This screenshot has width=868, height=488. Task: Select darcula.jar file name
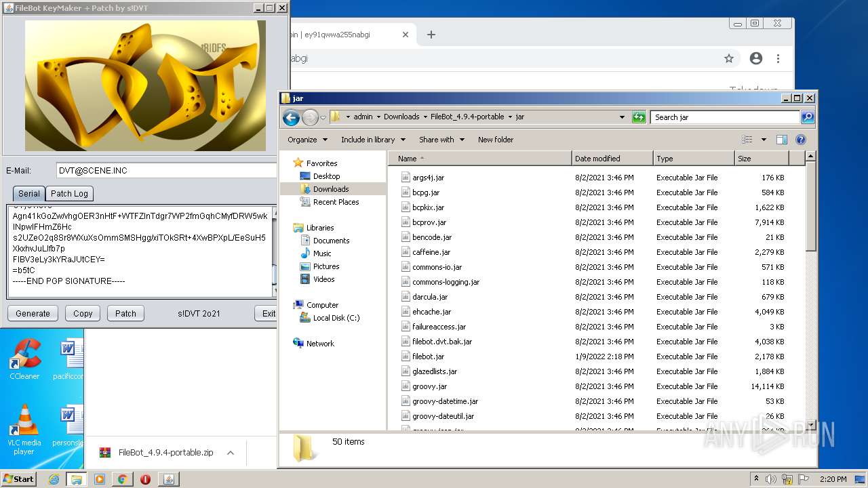[430, 297]
